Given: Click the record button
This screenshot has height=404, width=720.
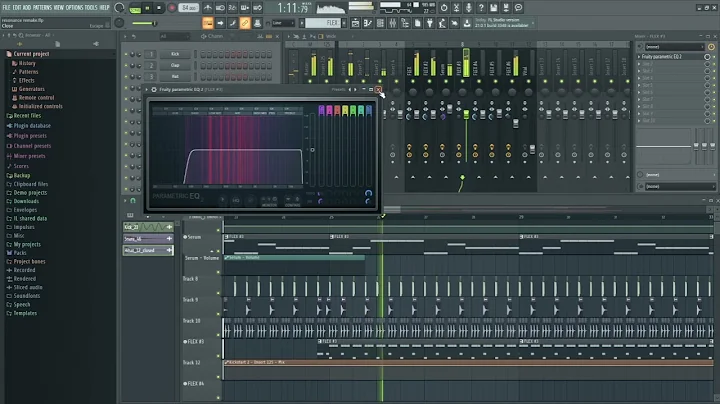Looking at the screenshot, I should 172,8.
